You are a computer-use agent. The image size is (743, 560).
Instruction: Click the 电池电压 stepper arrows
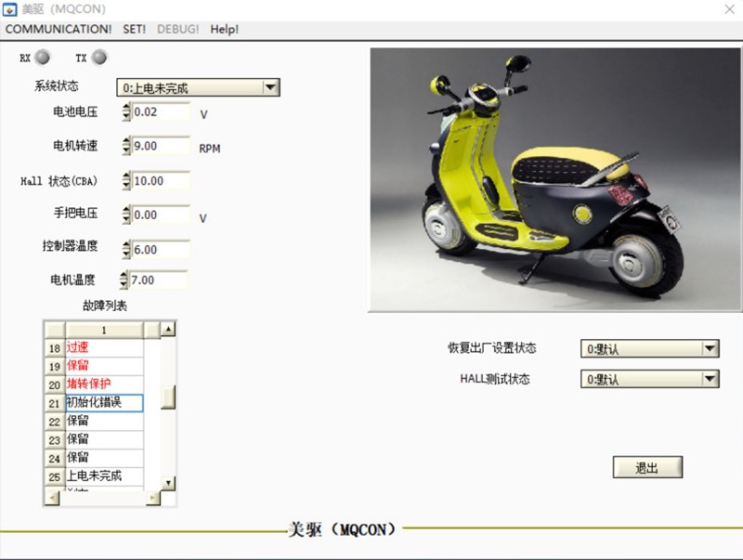126,112
